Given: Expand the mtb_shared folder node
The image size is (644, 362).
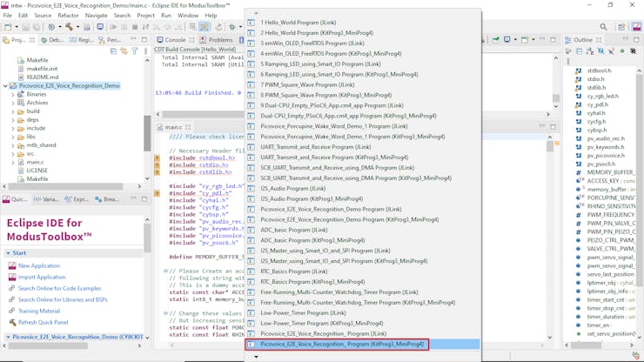Looking at the screenshot, I should [13, 145].
